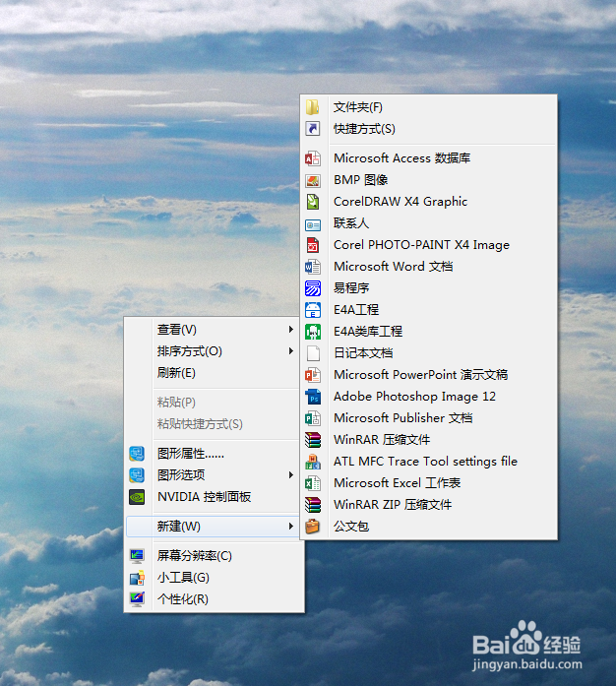Click the PowerPoint presentation icon
The width and height of the screenshot is (616, 686).
coord(312,375)
